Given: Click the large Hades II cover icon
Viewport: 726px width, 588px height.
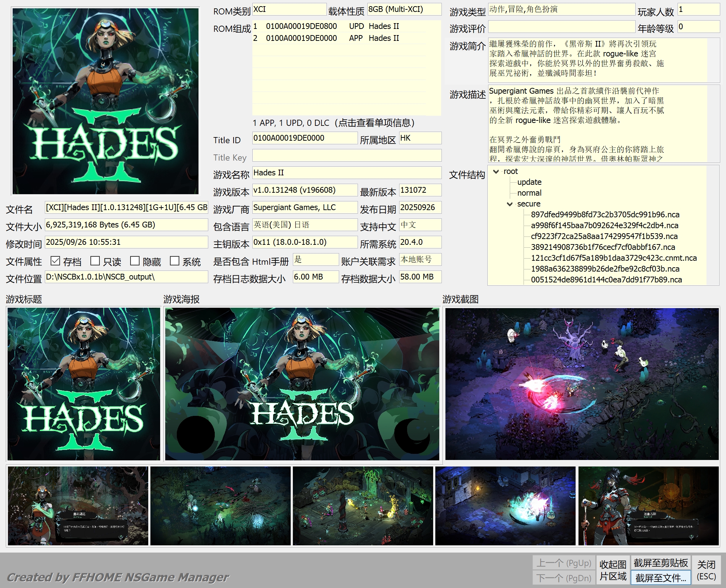Looking at the screenshot, I should (x=105, y=101).
